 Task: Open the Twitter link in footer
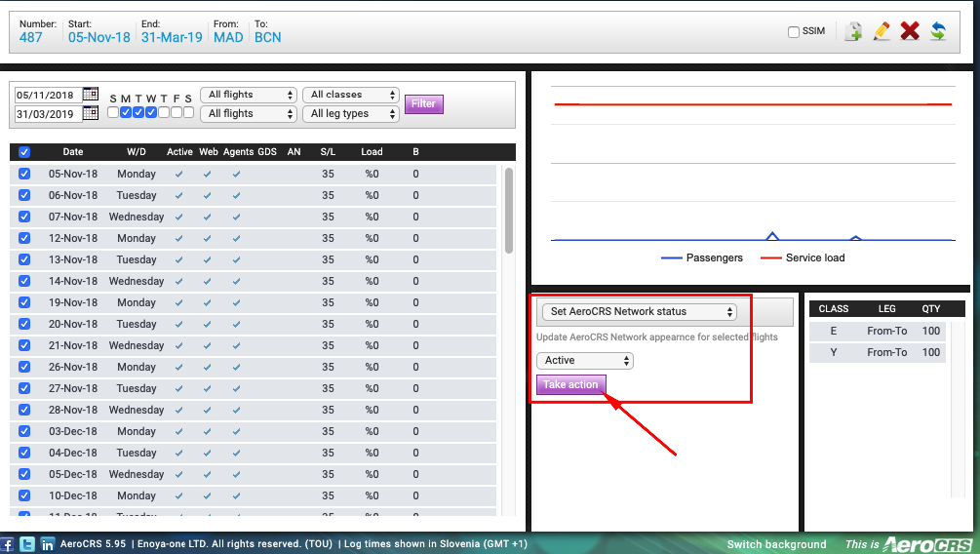(27, 544)
